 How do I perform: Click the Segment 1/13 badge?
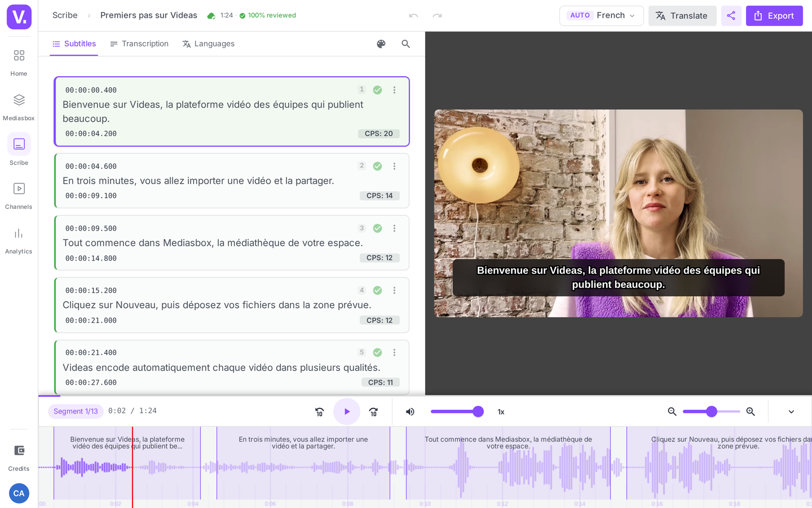click(x=76, y=411)
